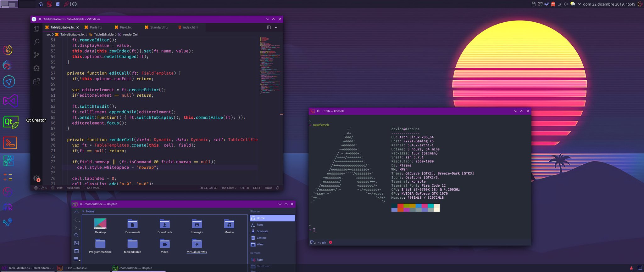Close the TableEditable.hx editor tab
Image resolution: width=644 pixels, height=272 pixels.
tap(78, 27)
